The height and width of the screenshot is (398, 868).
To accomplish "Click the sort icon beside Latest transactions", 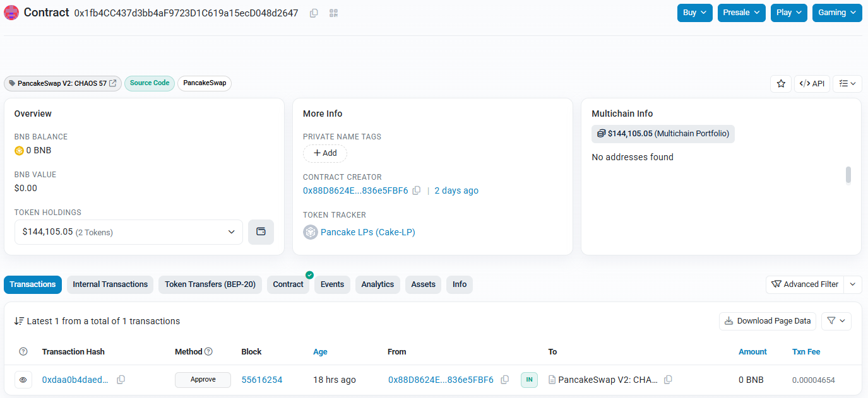I will [x=20, y=321].
